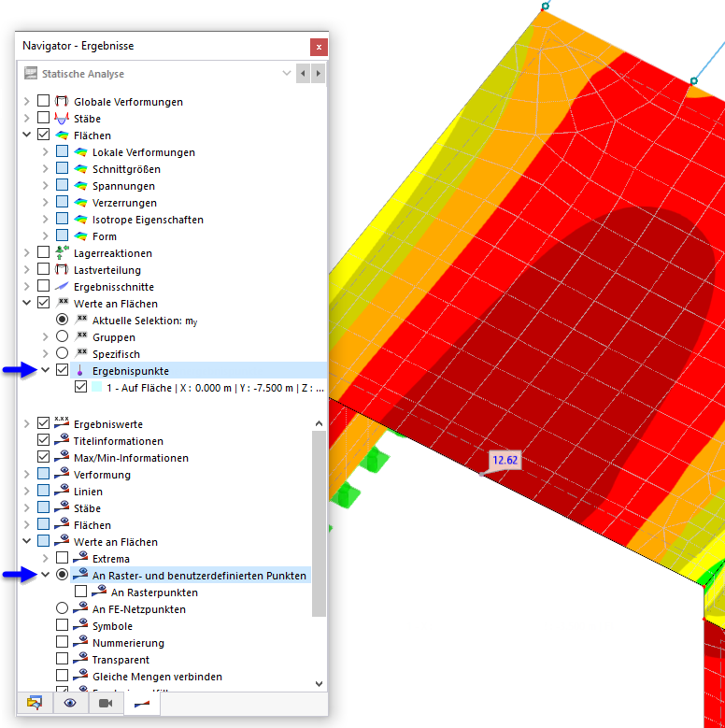Screen dimensions: 725x728
Task: Click the Schnittgrößen icon
Action: (80, 169)
